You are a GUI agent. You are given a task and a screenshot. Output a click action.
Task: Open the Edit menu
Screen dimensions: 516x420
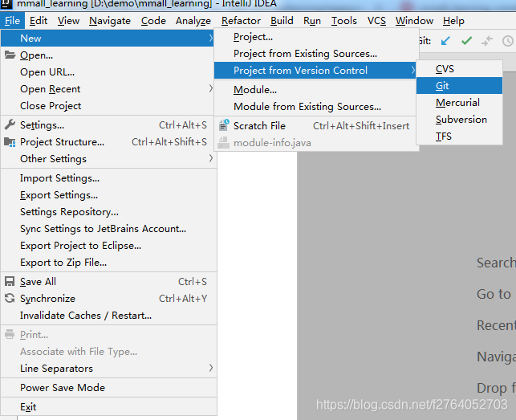39,21
